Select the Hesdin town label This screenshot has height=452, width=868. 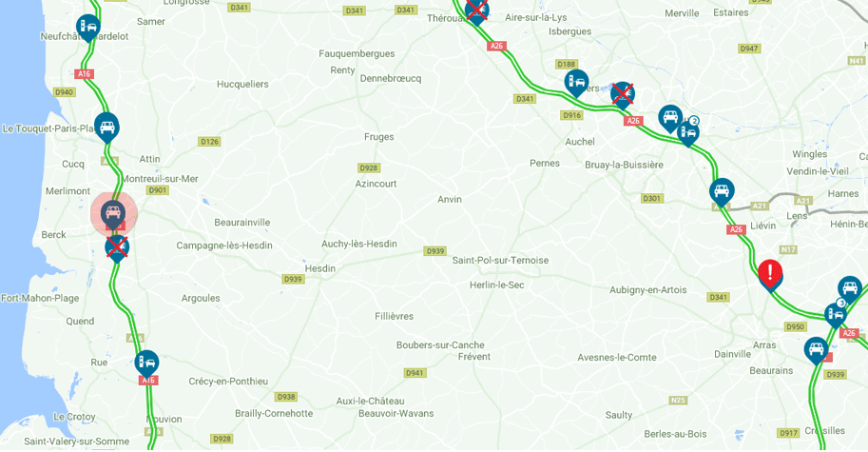[x=320, y=268]
